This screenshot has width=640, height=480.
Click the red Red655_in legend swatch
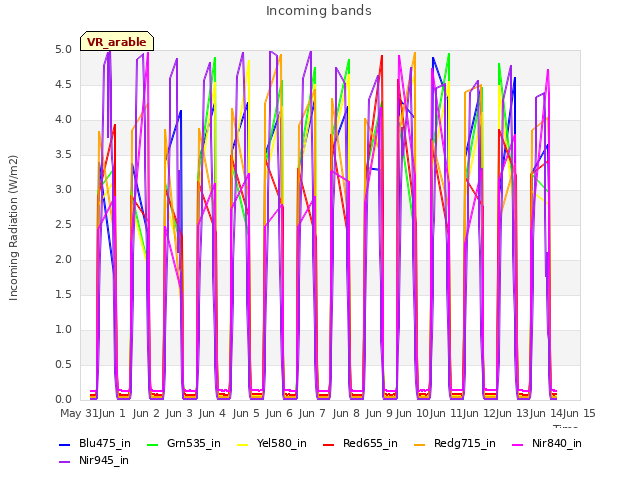[329, 444]
